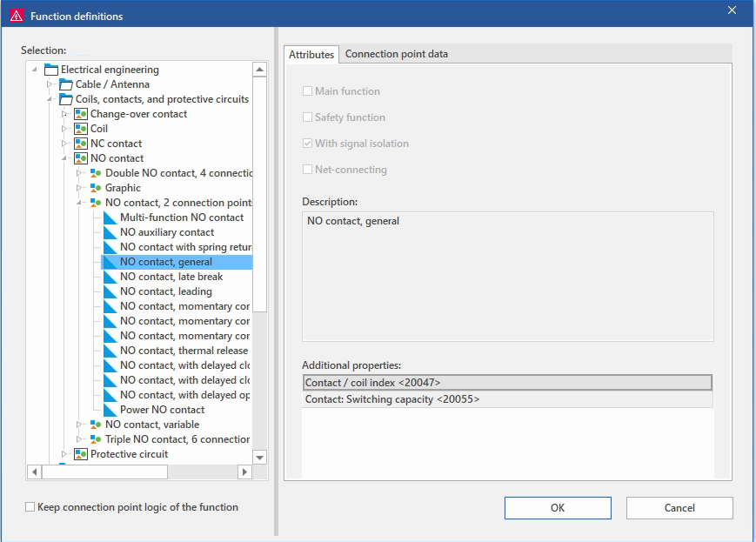Enable Keep connection point logic checkbox
The width and height of the screenshot is (756, 542).
point(30,507)
